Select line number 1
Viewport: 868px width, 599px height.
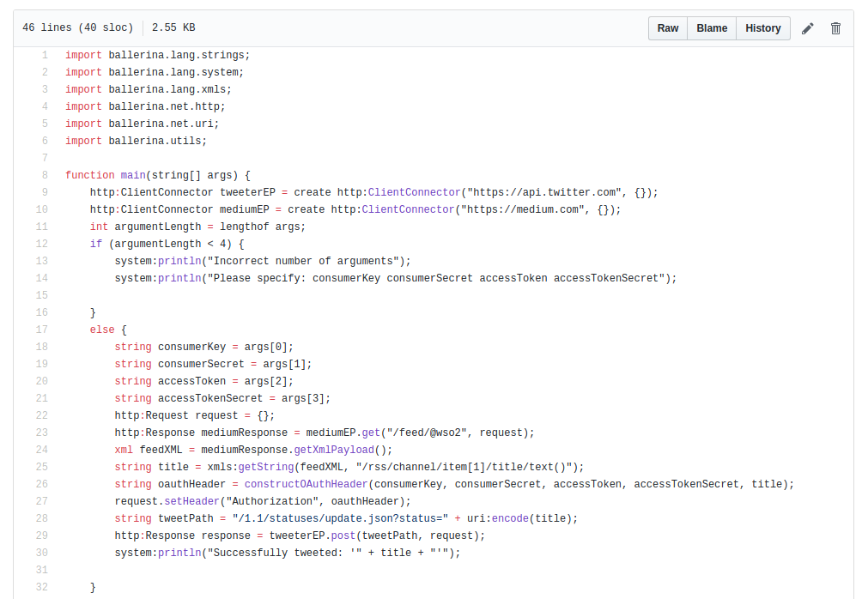pyautogui.click(x=44, y=54)
